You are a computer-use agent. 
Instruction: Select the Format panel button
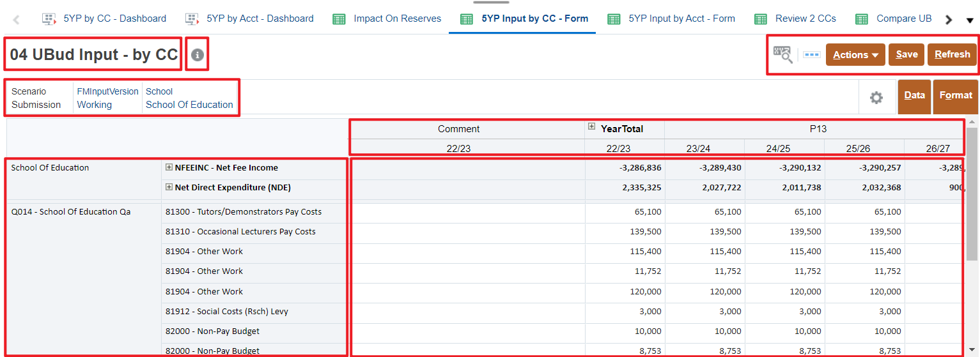pos(955,95)
